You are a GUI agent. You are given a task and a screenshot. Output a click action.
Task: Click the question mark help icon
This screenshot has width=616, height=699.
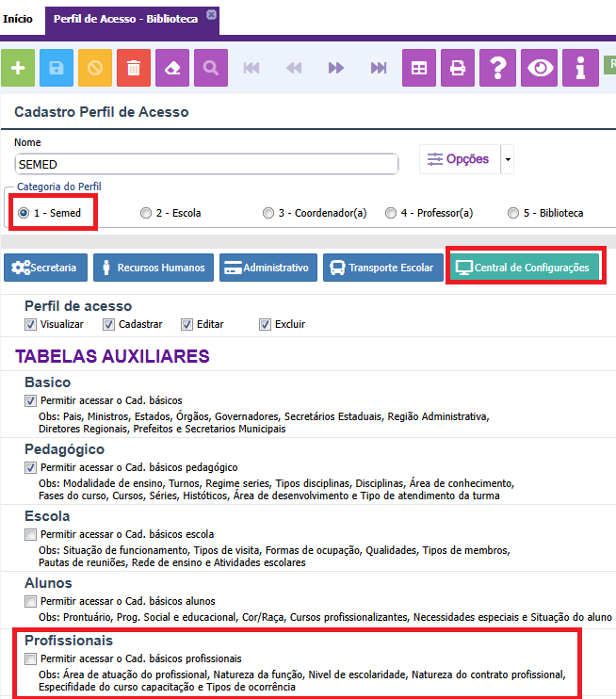[496, 68]
